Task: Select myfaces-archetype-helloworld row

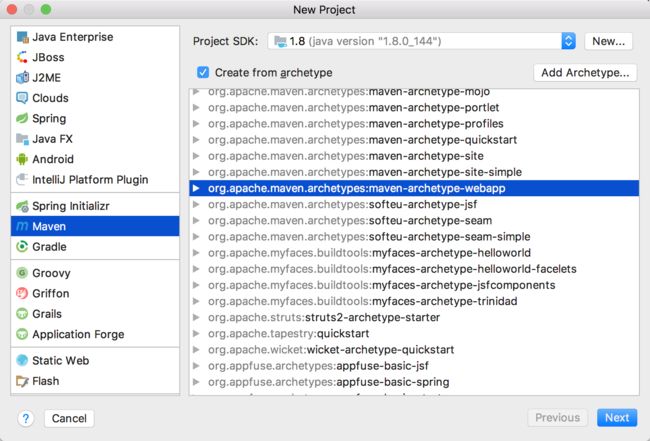Action: click(x=414, y=253)
